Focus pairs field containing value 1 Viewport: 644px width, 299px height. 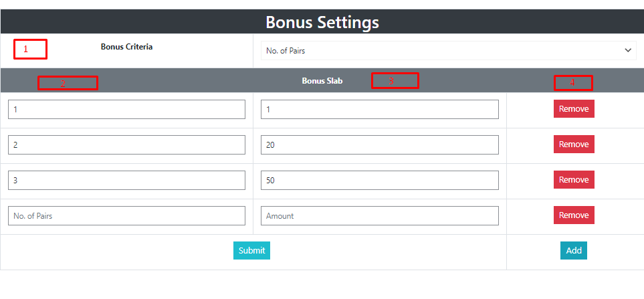(127, 110)
